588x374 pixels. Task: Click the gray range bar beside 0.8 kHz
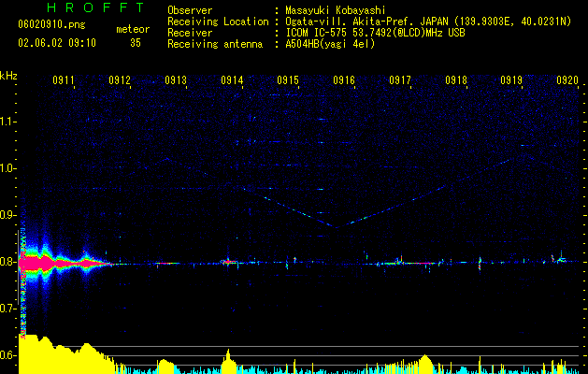pos(18,267)
